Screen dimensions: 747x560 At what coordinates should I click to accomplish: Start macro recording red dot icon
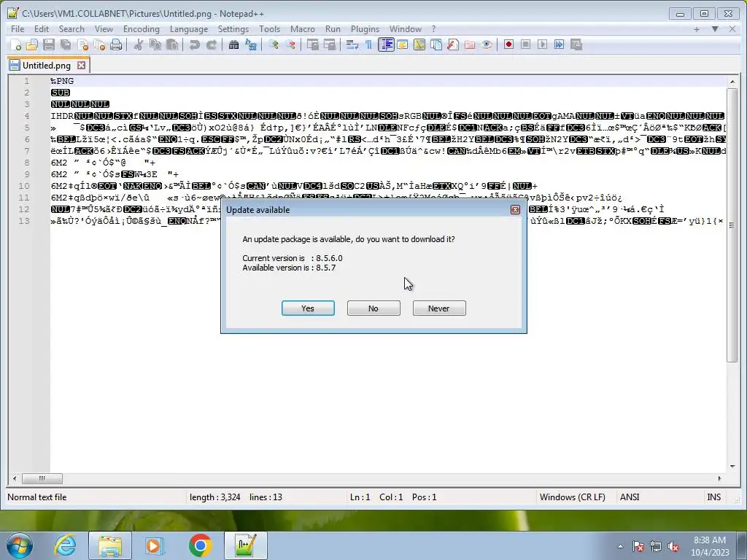(508, 44)
